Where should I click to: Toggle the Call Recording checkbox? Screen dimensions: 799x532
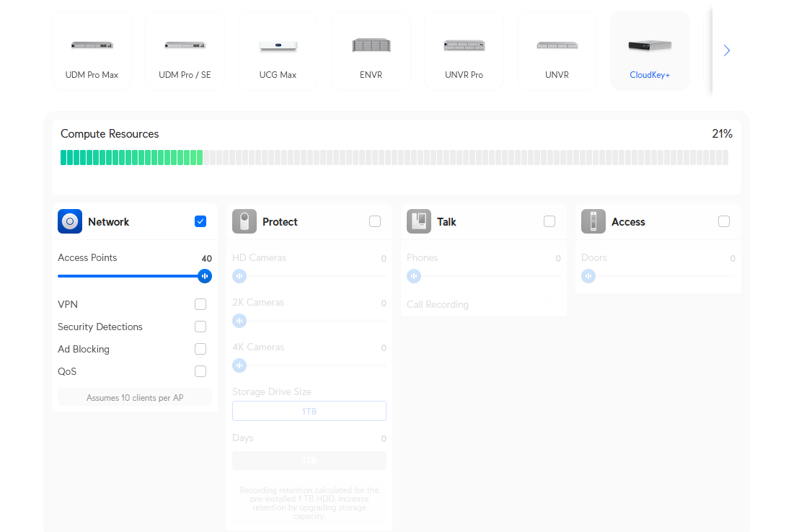(549, 304)
